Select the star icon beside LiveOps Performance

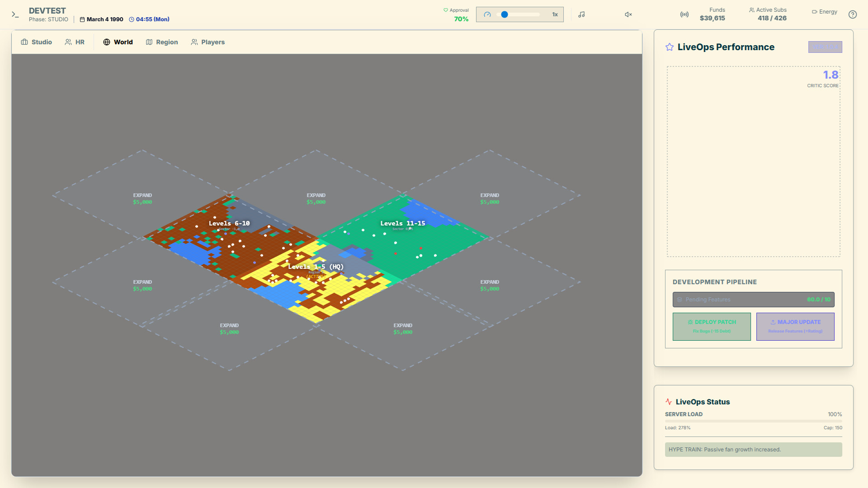point(669,47)
